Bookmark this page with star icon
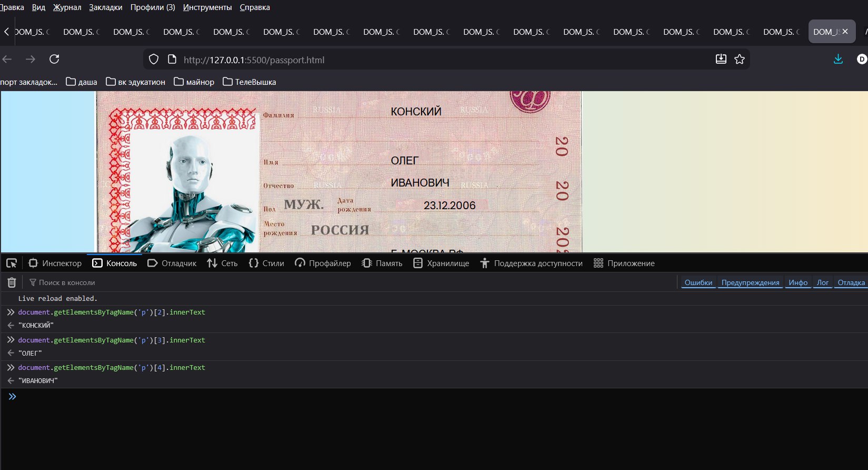This screenshot has height=470, width=868. [x=740, y=59]
